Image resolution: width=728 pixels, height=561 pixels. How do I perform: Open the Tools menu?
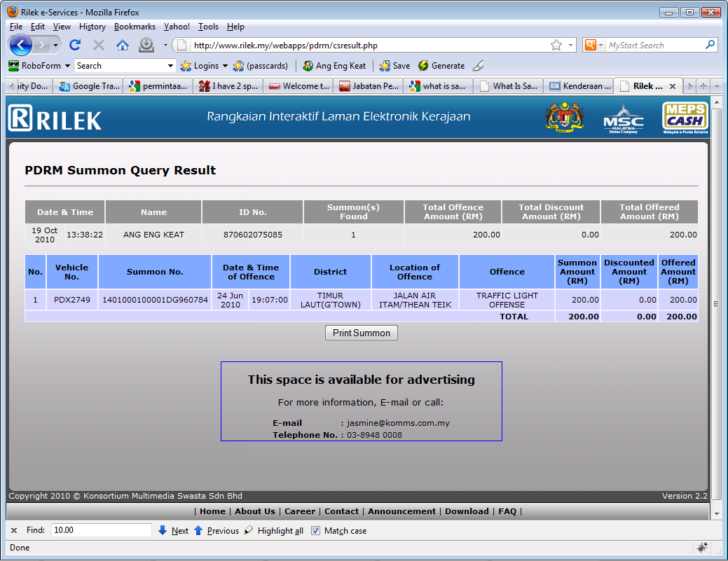(x=209, y=27)
